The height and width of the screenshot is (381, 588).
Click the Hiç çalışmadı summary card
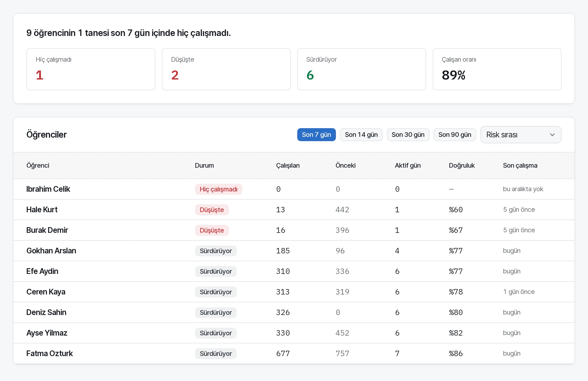(x=91, y=69)
